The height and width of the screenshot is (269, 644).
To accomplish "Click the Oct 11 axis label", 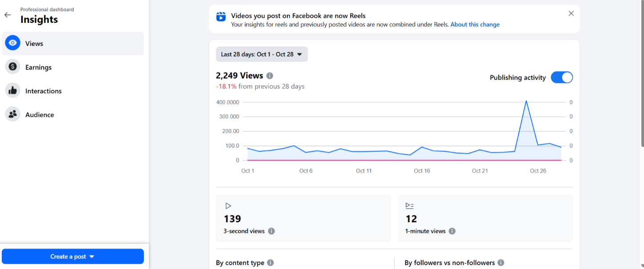I will pyautogui.click(x=364, y=171).
